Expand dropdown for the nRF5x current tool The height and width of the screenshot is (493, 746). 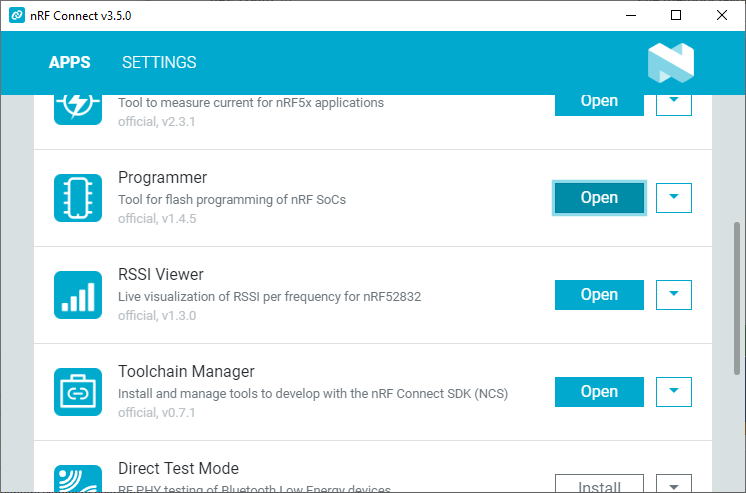click(674, 105)
